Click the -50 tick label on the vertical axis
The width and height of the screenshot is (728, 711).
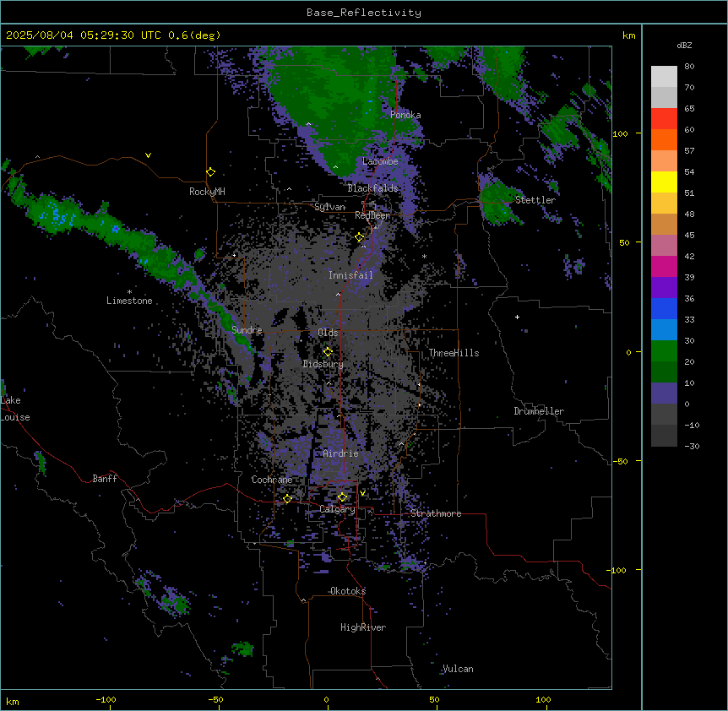point(620,461)
